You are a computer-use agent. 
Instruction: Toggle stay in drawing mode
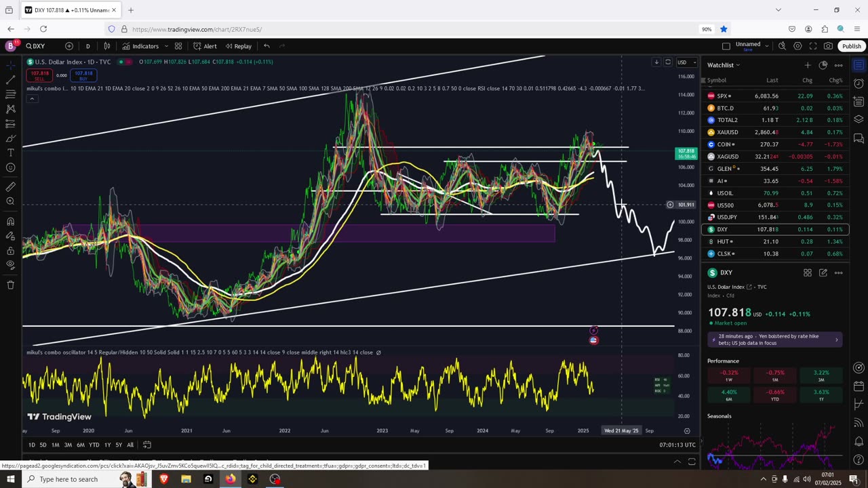[x=10, y=236]
